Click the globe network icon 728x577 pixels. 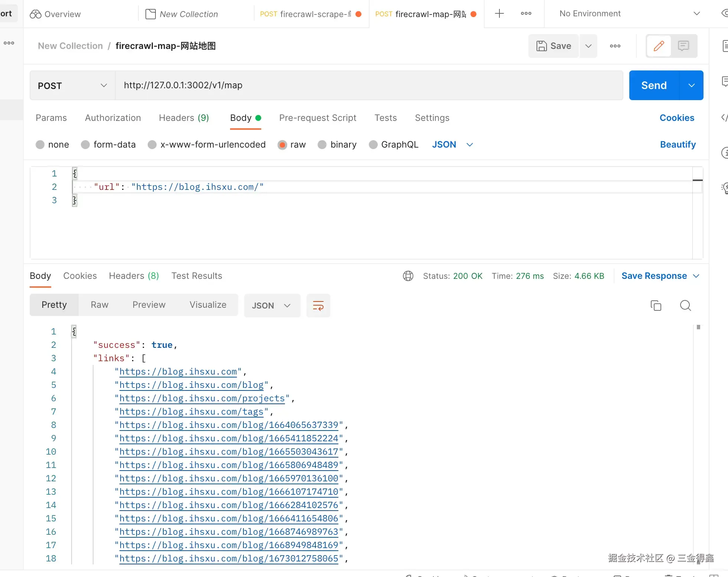click(408, 276)
